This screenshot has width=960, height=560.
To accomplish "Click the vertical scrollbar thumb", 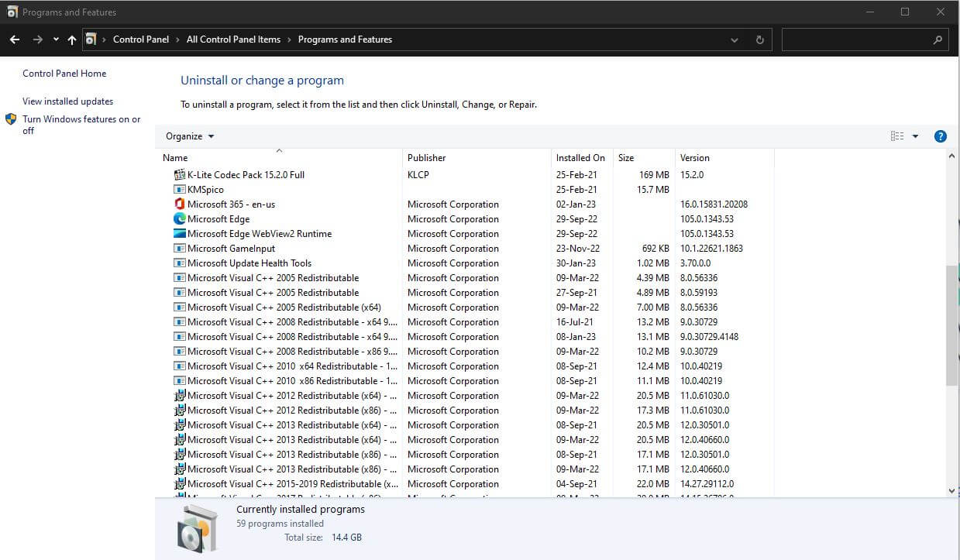I will 952,325.
